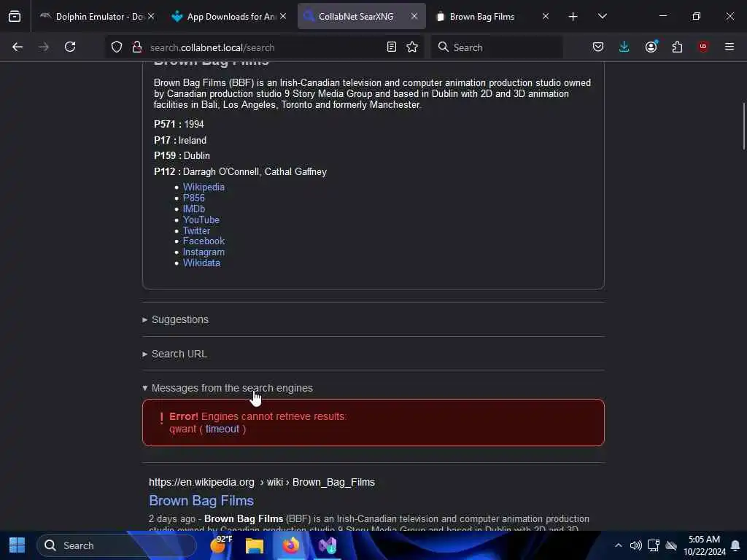Focus the Firefox Search box
This screenshot has height=560, width=747.
click(x=497, y=47)
